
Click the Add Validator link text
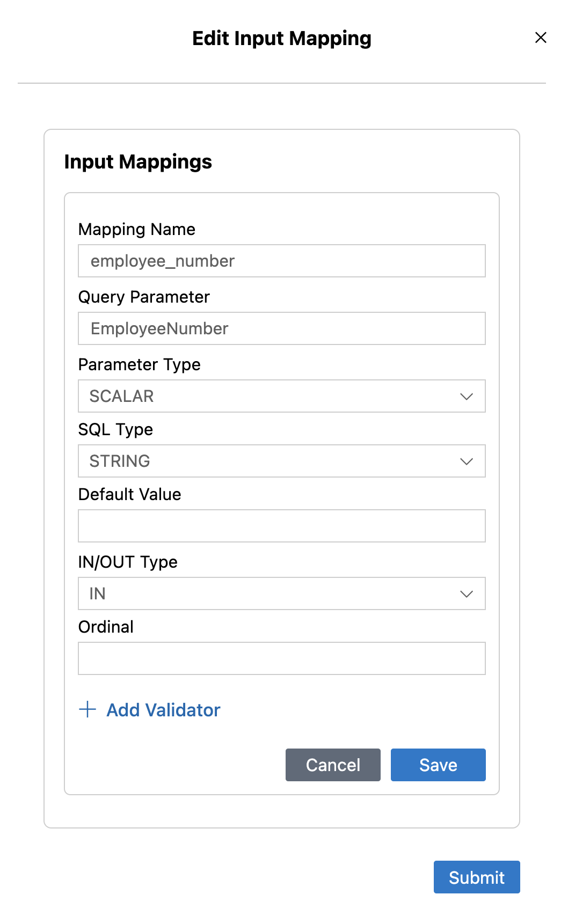(x=163, y=710)
